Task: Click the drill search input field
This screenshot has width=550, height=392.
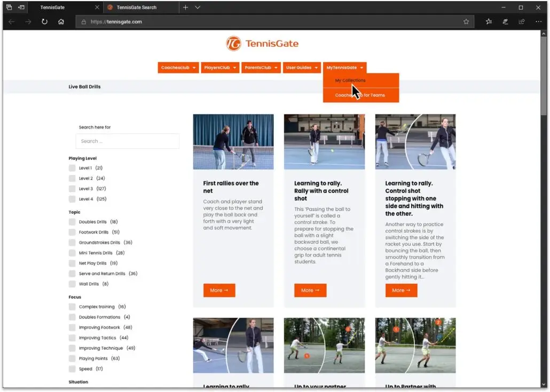Action: 127,141
